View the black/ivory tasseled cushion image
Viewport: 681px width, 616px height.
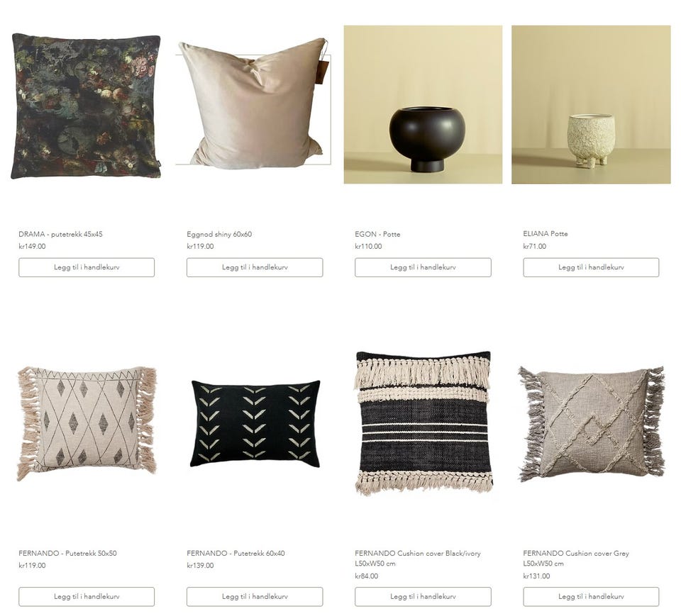423,423
